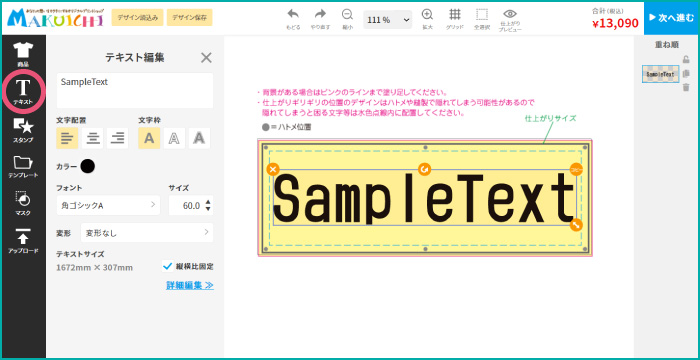Viewport: 700px width, 360px height.
Task: Close the テキスト編集 panel
Action: [206, 58]
